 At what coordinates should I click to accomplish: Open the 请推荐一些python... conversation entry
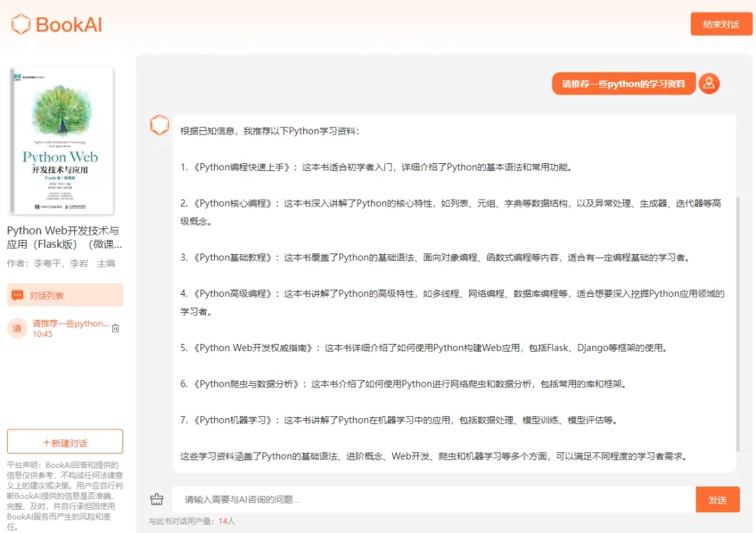point(71,324)
